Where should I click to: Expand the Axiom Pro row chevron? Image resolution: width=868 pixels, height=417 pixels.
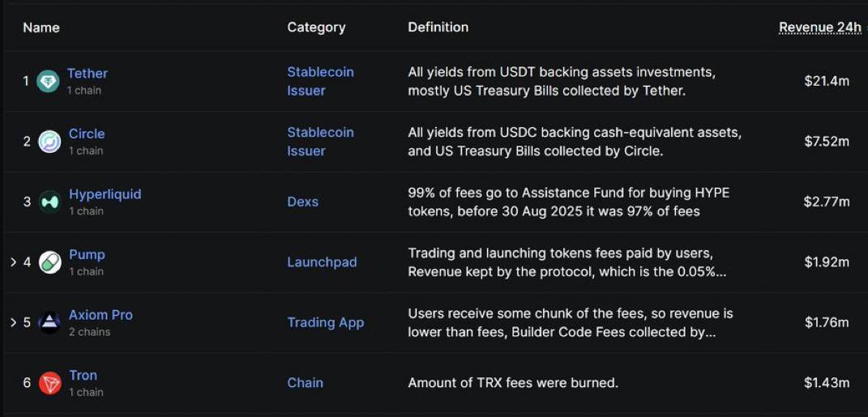[x=13, y=322]
